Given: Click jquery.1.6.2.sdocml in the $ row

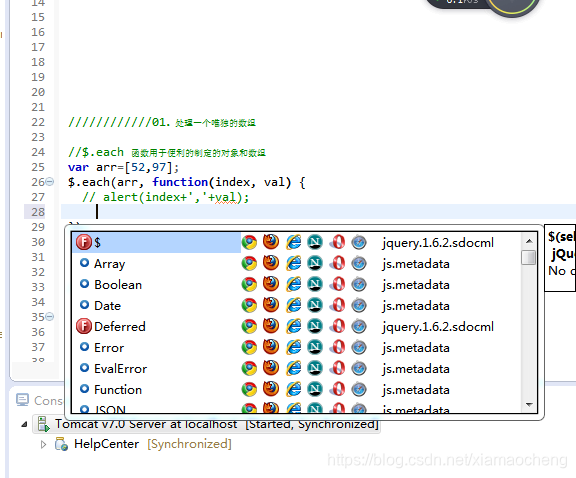Looking at the screenshot, I should [x=438, y=243].
